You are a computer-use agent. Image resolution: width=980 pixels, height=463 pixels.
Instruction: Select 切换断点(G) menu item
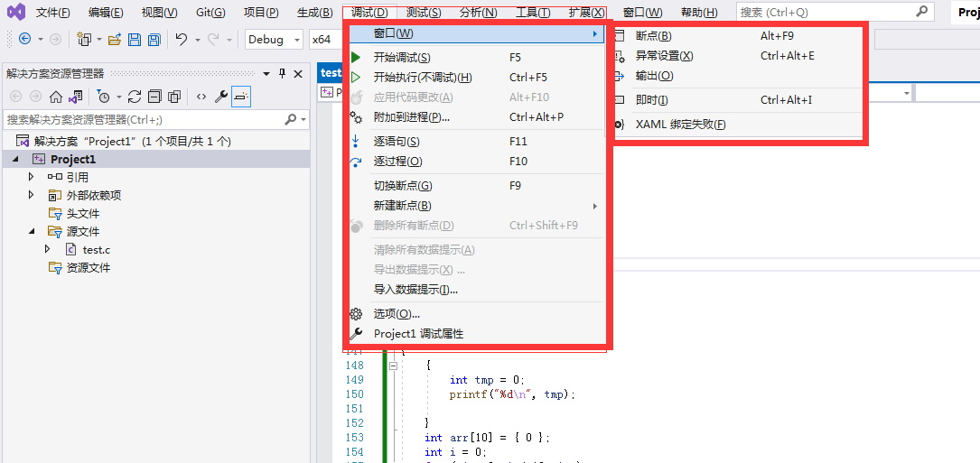click(x=476, y=186)
